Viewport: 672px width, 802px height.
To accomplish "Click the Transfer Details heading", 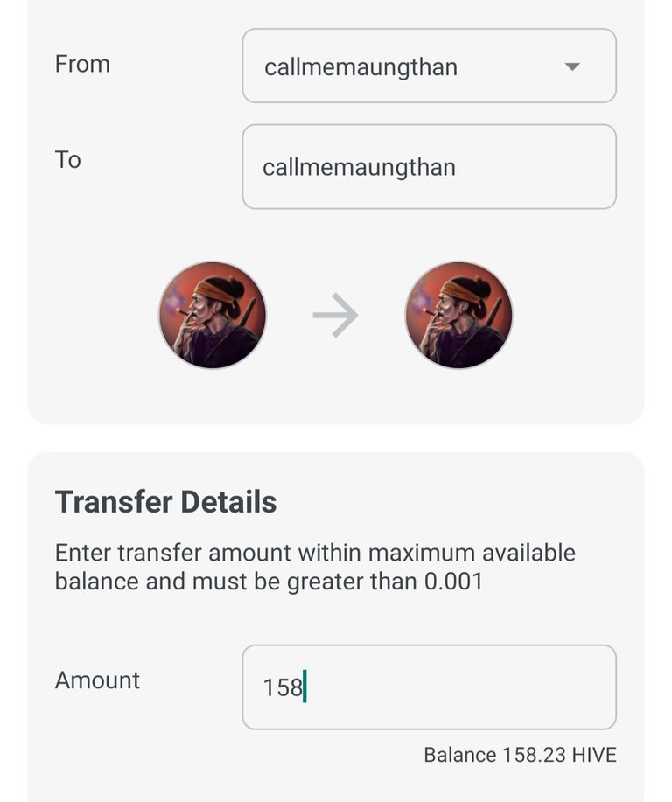I will click(x=165, y=502).
